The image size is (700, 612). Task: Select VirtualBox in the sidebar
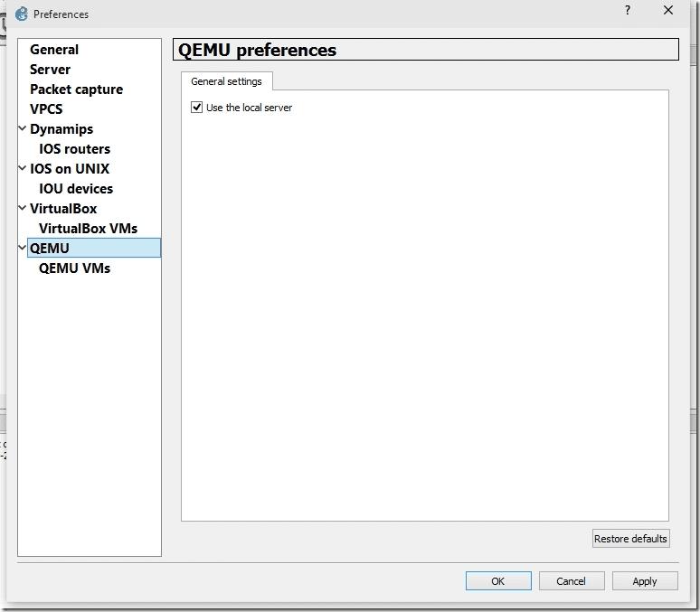[63, 209]
